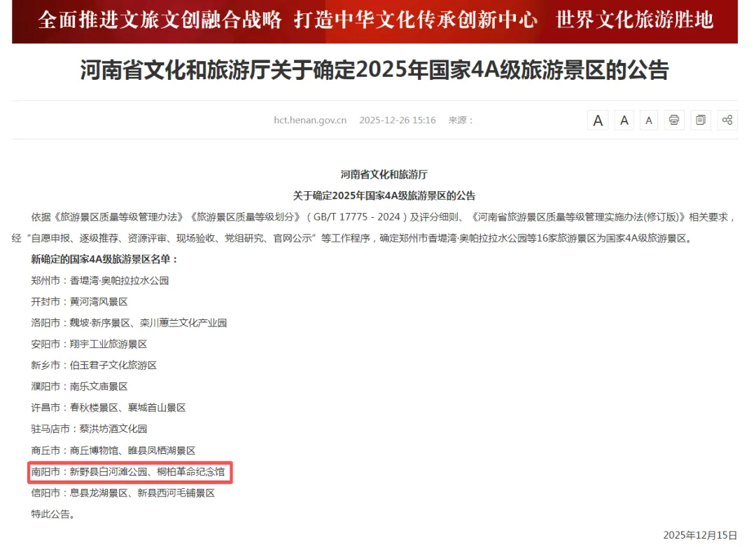
Task: Click the centered 河南省文化和旅游厅 subtitle
Action: (384, 174)
